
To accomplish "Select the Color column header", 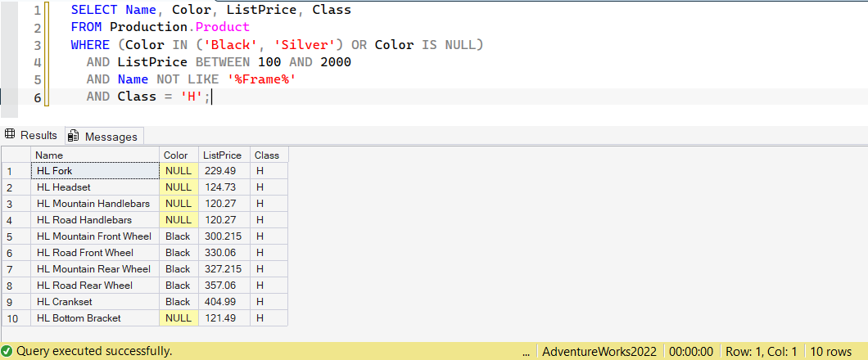I will (179, 155).
